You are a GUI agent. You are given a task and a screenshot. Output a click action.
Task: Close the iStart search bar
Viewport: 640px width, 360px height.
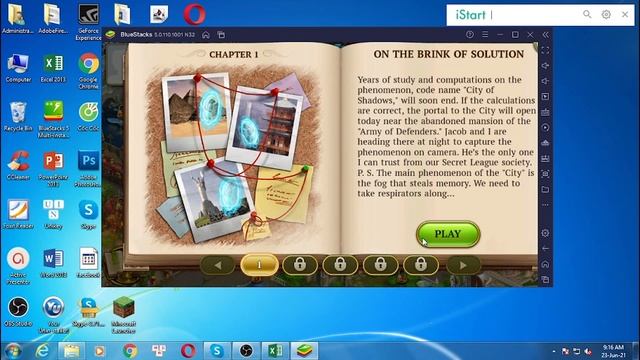click(x=625, y=15)
